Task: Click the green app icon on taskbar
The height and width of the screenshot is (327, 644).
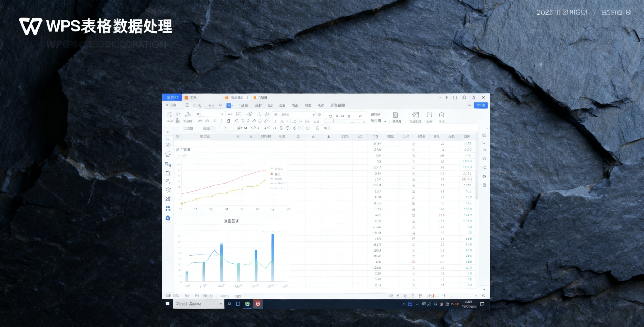Action: coord(247,304)
